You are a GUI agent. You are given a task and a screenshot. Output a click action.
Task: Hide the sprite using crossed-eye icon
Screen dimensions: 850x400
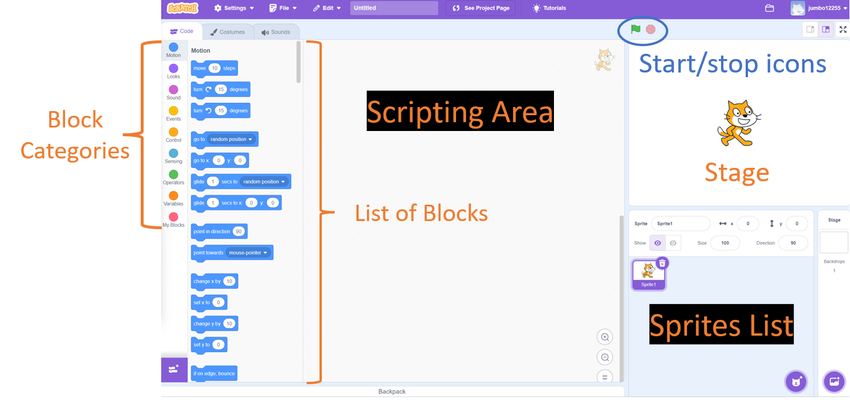tap(673, 243)
